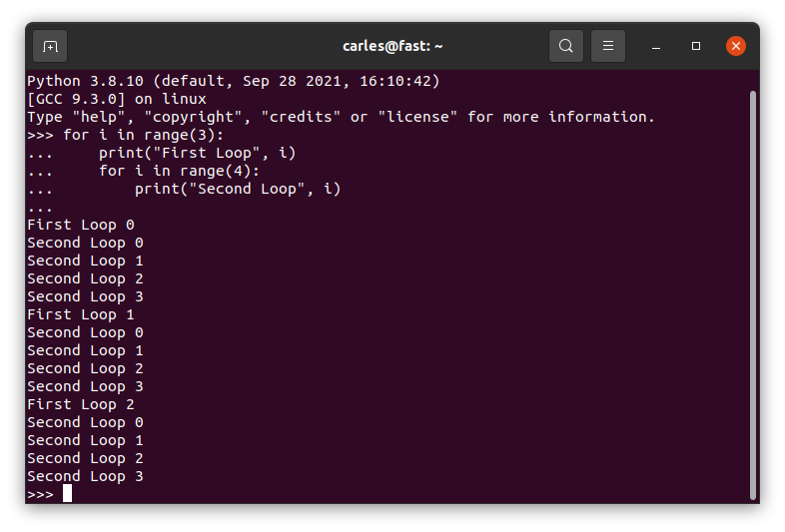Open a new terminal tab

coord(50,46)
